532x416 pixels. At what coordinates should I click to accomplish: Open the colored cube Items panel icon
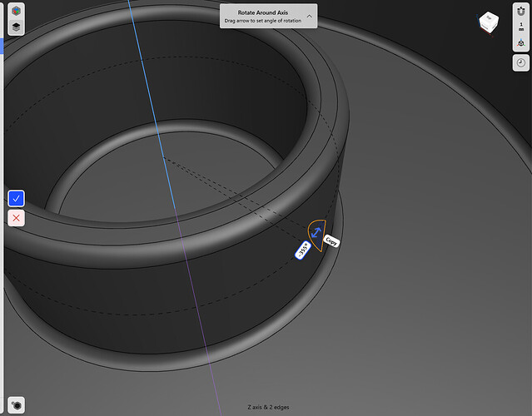(x=16, y=11)
